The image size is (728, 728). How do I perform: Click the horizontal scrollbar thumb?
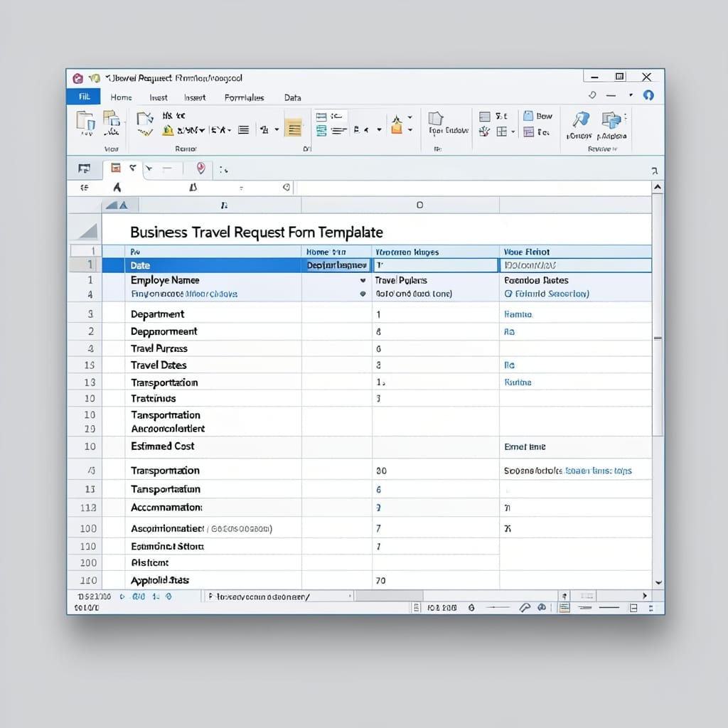[389, 596]
